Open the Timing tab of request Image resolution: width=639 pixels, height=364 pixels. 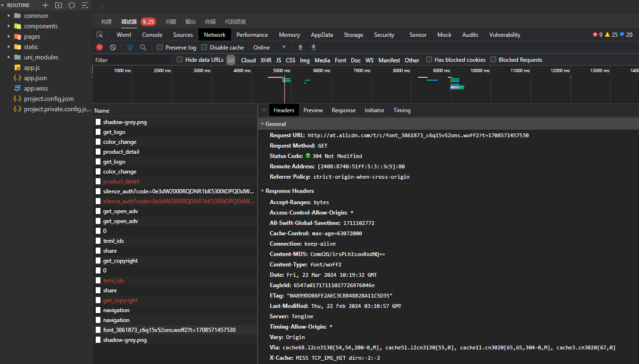[402, 110]
